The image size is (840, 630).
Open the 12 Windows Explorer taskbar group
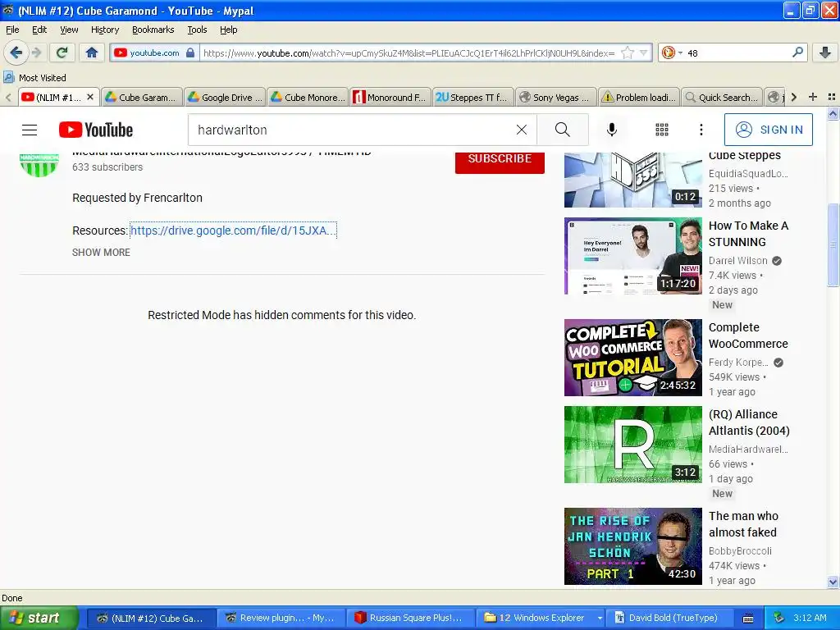pos(541,618)
